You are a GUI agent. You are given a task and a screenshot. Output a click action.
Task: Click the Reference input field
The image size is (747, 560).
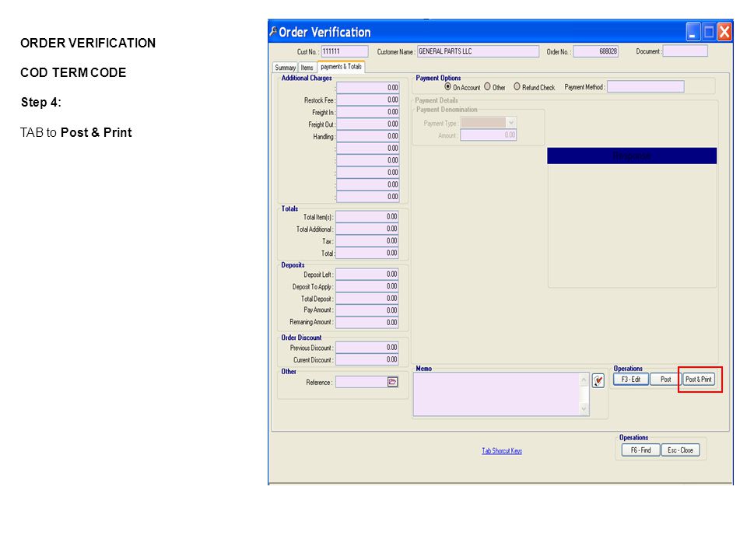pyautogui.click(x=362, y=382)
